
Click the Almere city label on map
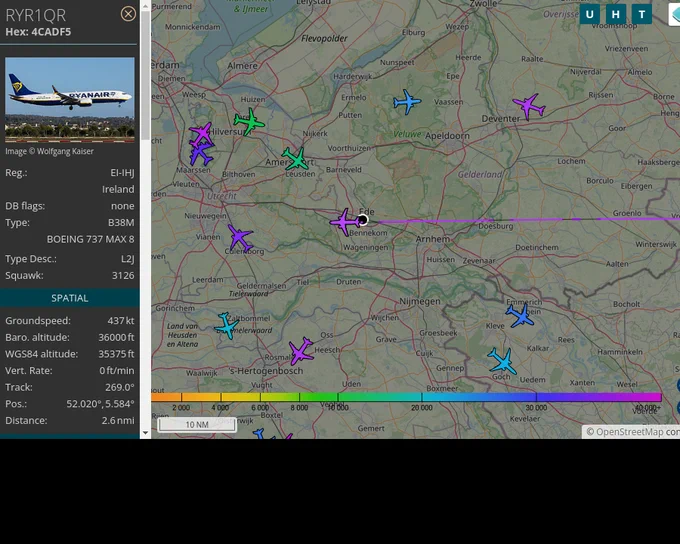242,66
